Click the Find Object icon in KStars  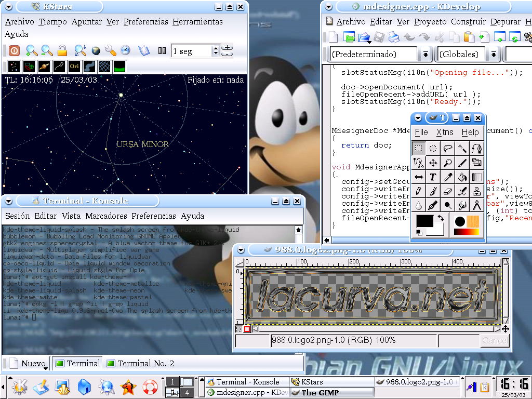tap(80, 50)
